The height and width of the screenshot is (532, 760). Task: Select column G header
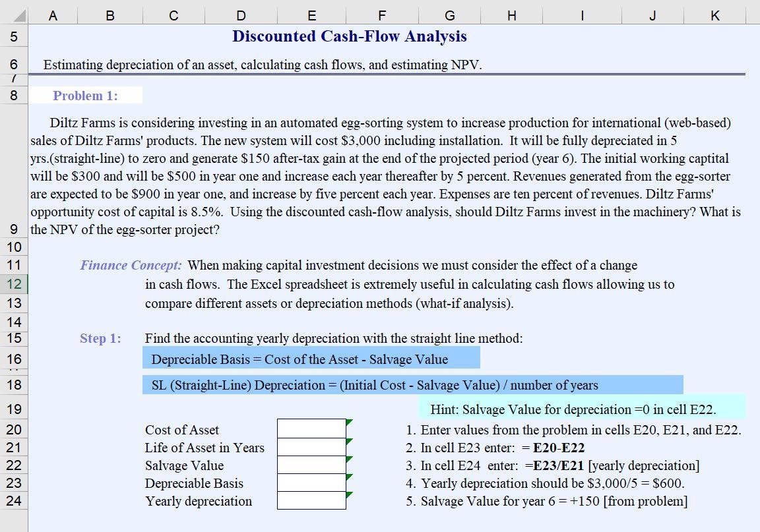[449, 16]
